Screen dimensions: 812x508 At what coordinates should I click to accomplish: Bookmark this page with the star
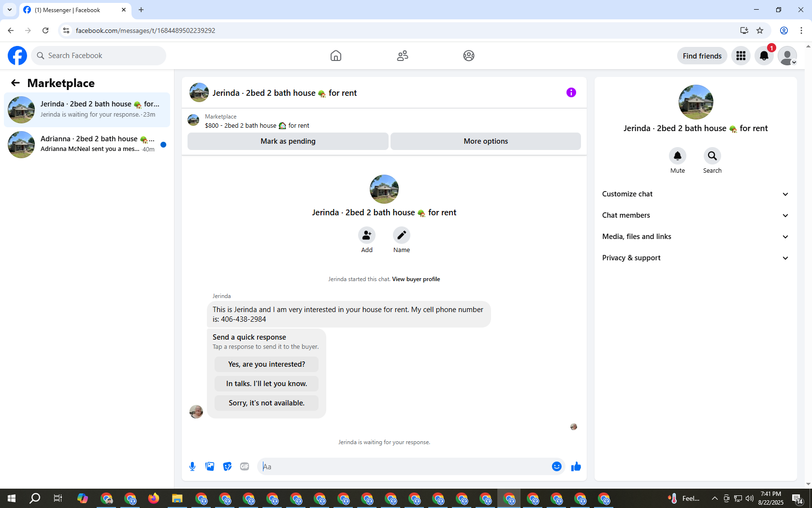[760, 30]
